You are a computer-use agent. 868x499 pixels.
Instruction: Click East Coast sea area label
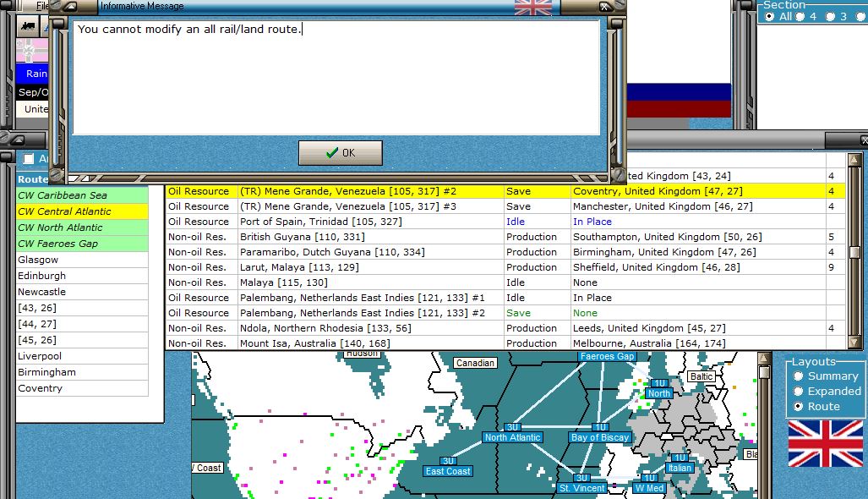pyautogui.click(x=448, y=471)
